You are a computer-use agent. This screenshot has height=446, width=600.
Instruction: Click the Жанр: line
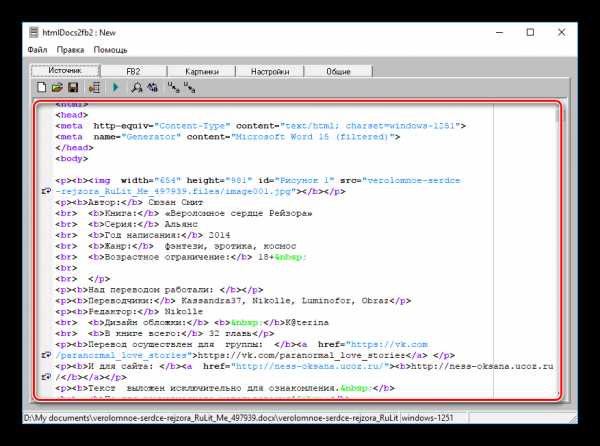pos(176,246)
